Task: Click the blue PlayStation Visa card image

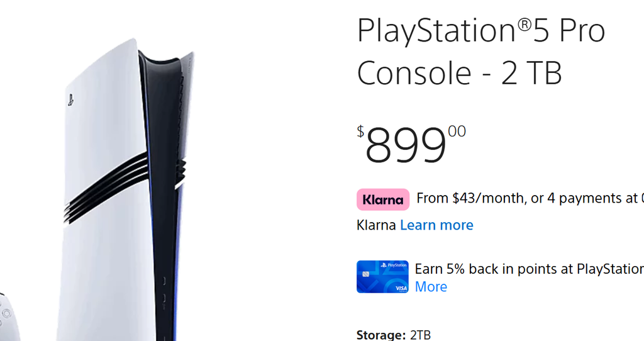Action: pyautogui.click(x=382, y=276)
